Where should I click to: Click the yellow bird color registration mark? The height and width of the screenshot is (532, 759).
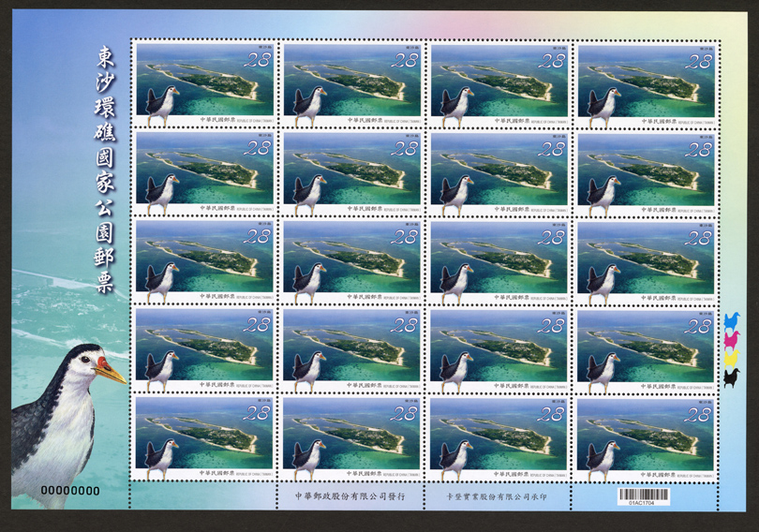pyautogui.click(x=733, y=358)
